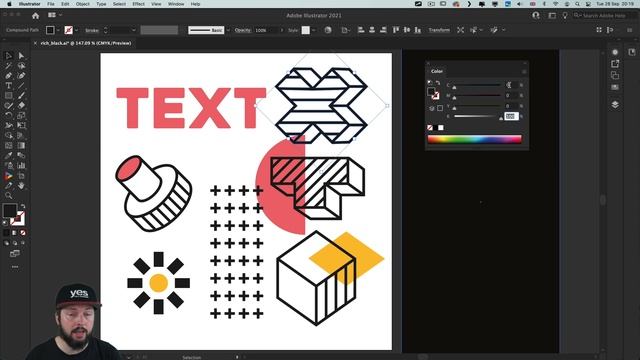The width and height of the screenshot is (640, 360).
Task: Open the Discover lightbulb icon
Action: [565, 16]
